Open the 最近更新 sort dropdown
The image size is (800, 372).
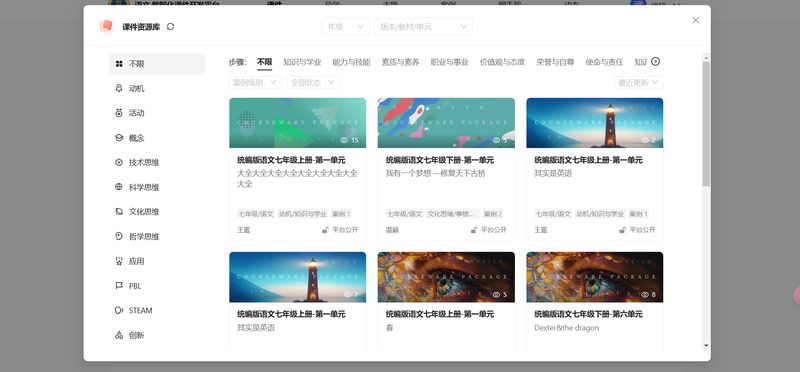tap(639, 83)
